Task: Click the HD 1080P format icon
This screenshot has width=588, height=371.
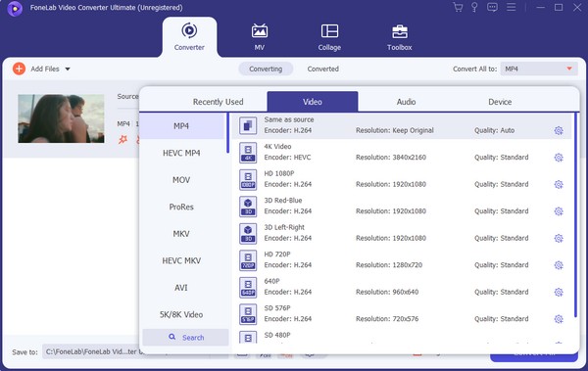Action: pyautogui.click(x=248, y=179)
